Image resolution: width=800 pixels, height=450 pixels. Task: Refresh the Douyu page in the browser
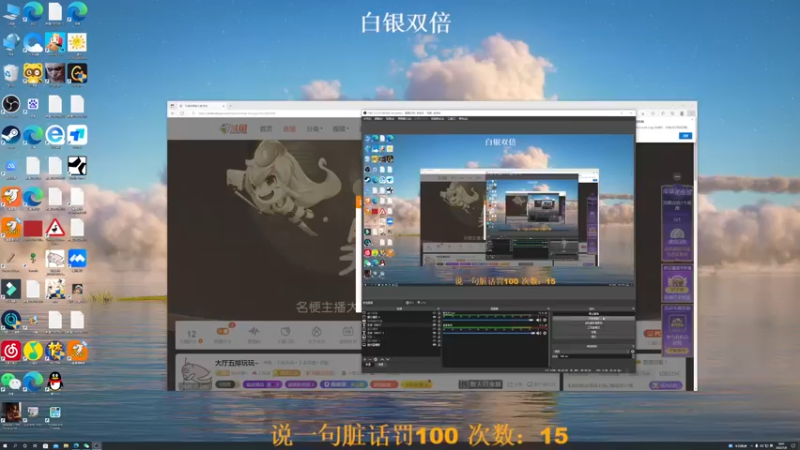pyautogui.click(x=182, y=113)
